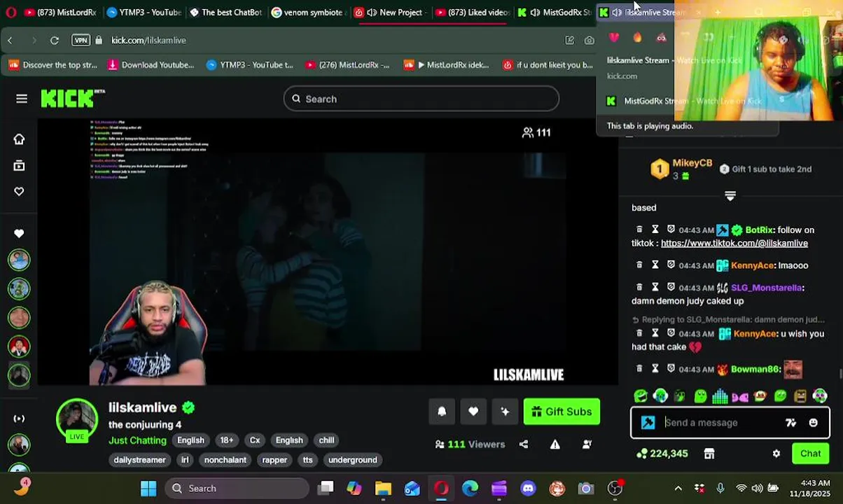Select the underground tag

353,460
